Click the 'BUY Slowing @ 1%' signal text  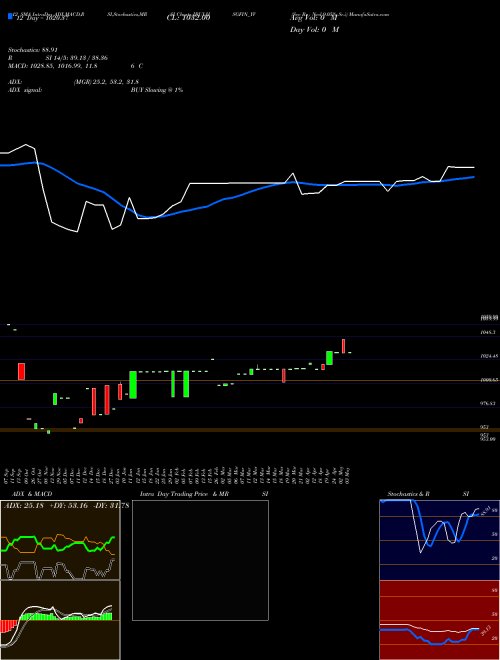157,90
